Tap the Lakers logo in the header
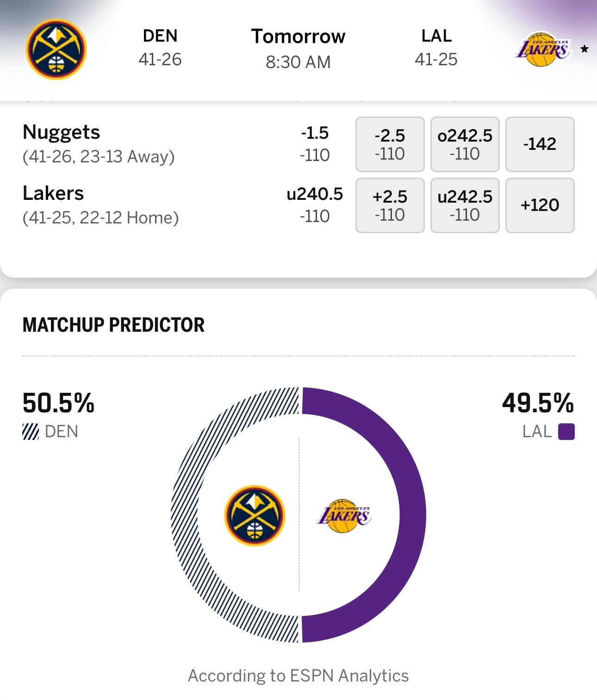Image resolution: width=597 pixels, height=700 pixels. tap(542, 49)
